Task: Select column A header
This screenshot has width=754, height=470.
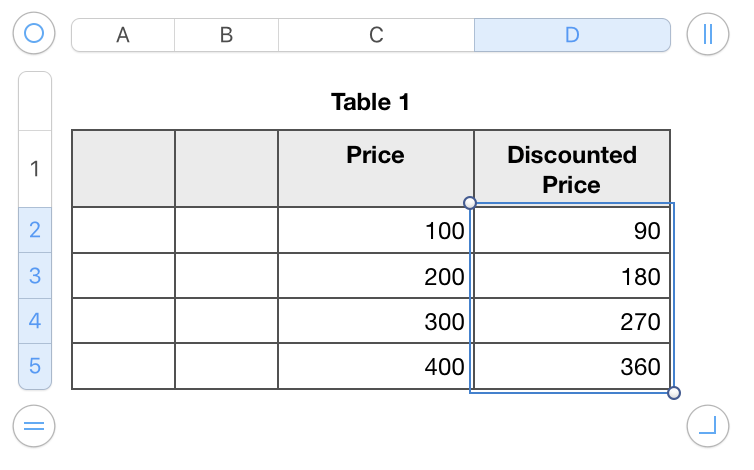Action: point(123,35)
